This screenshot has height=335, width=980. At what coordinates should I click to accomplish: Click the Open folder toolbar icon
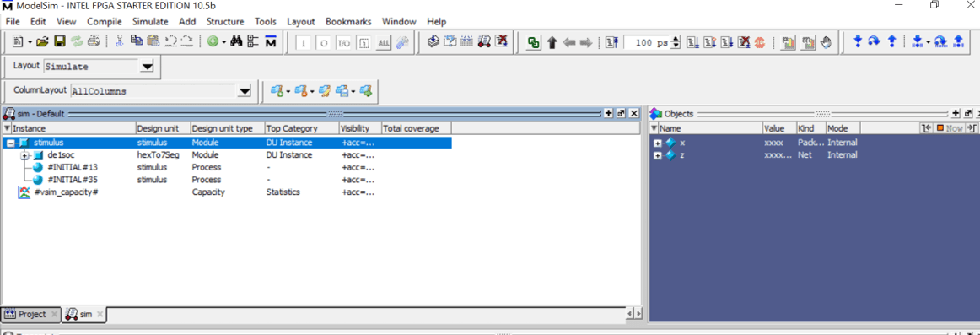point(42,42)
